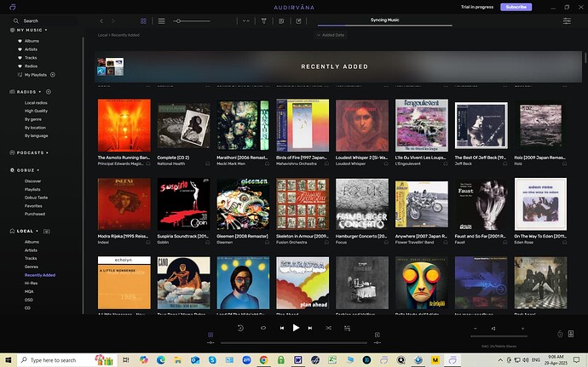Open Qobuz Discover page

(33, 181)
